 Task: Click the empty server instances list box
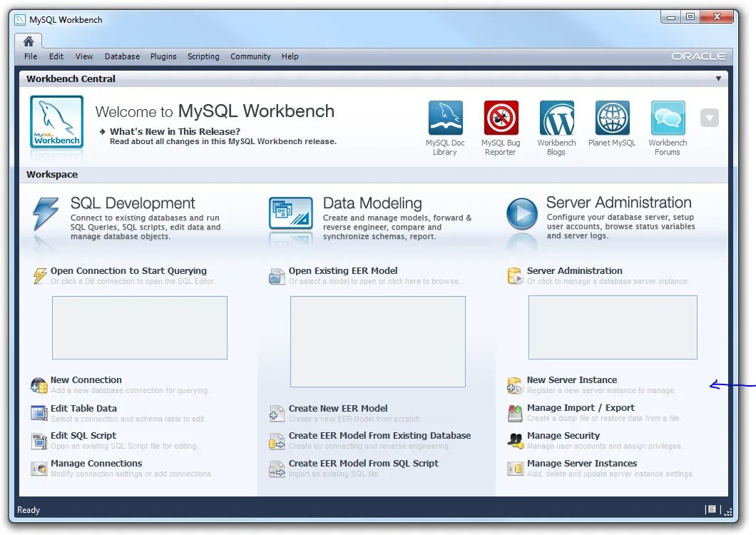[613, 327]
